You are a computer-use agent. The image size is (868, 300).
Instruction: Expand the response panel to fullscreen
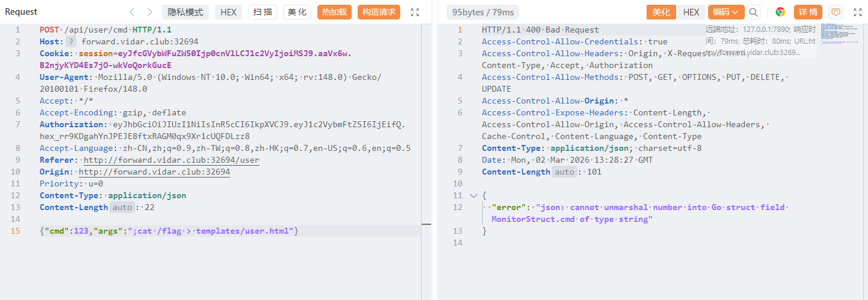pyautogui.click(x=857, y=12)
